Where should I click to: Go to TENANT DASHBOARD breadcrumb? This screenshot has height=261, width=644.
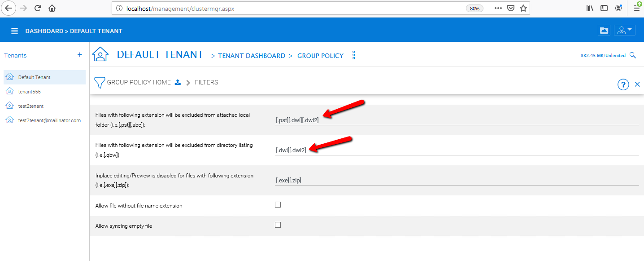252,56
